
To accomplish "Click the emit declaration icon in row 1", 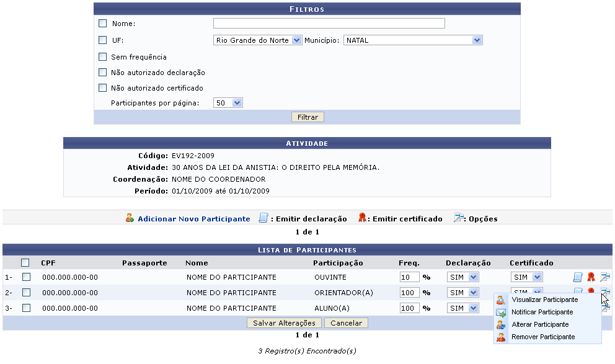I will 577,277.
